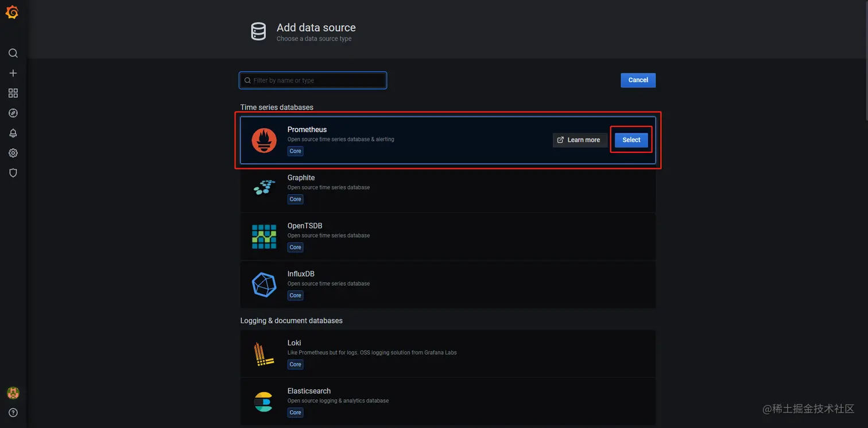This screenshot has height=428, width=868.
Task: Click 'Open source time series database & alerting'
Action: tap(340, 140)
